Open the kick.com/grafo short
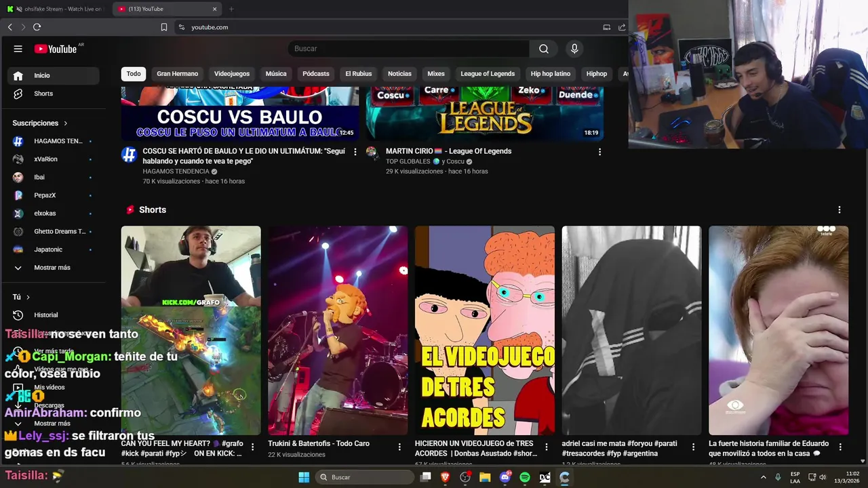 (x=191, y=330)
